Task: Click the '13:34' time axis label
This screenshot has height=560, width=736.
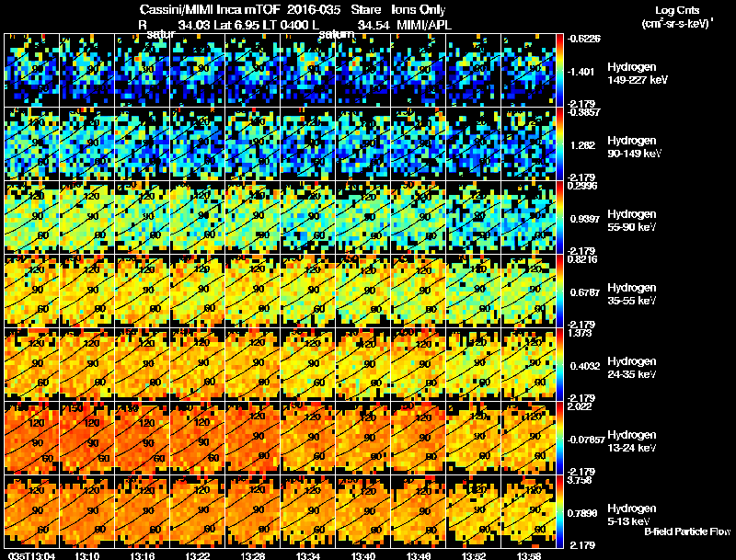Action: pyautogui.click(x=308, y=555)
